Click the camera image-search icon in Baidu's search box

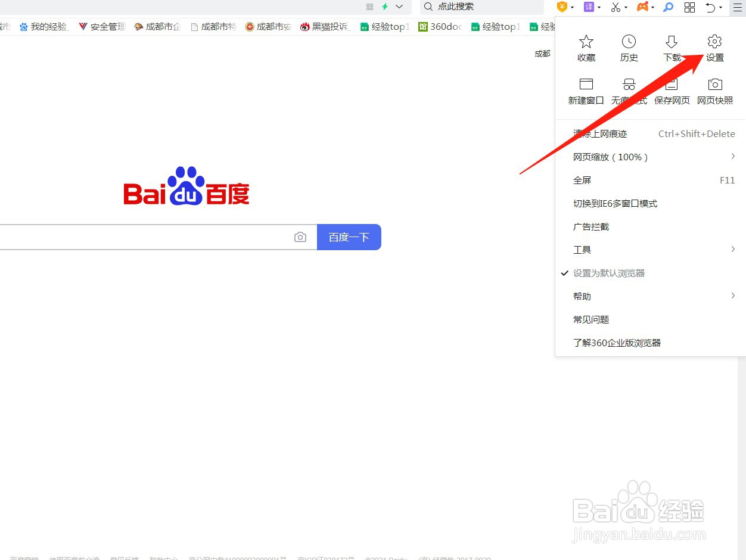click(300, 237)
